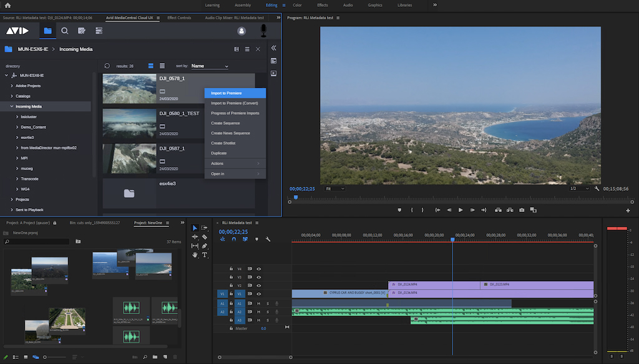639x364 pixels.
Task: Open the Avid user profile icon
Action: (241, 31)
